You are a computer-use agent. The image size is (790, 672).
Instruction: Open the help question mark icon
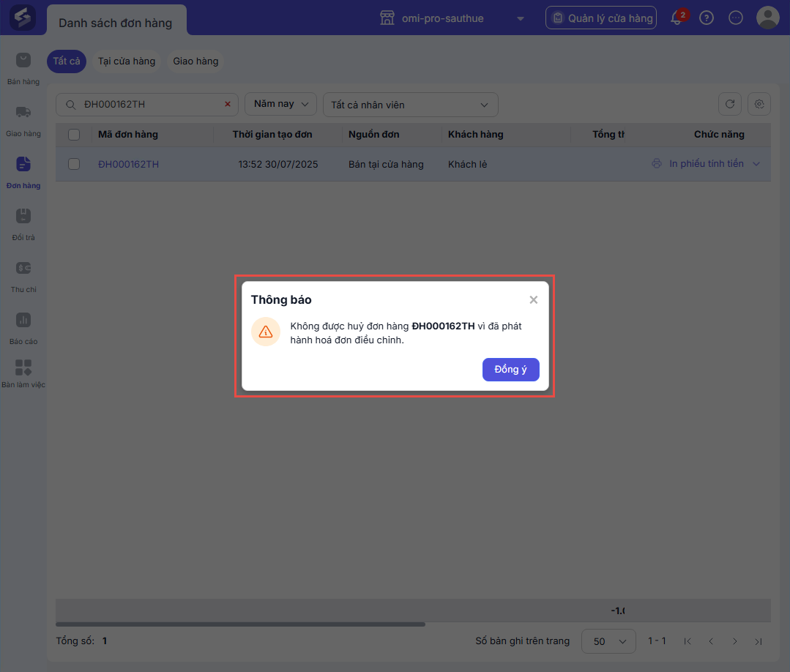707,18
